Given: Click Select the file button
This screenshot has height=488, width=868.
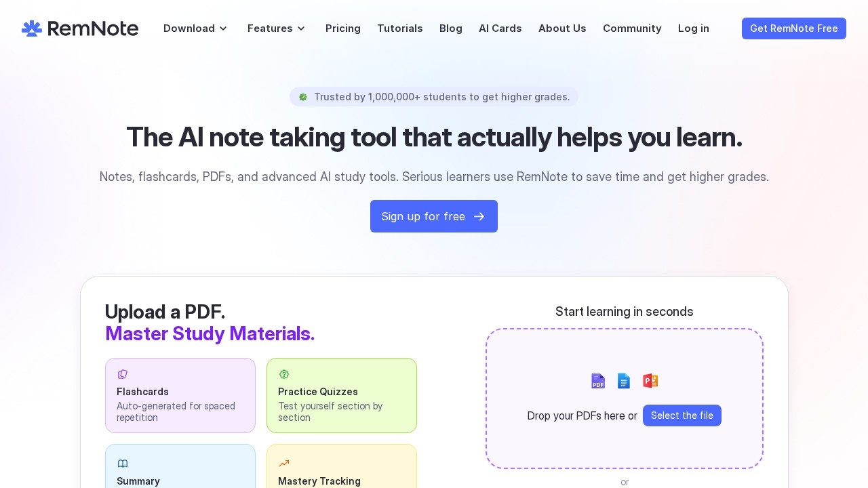Looking at the screenshot, I should 682,415.
